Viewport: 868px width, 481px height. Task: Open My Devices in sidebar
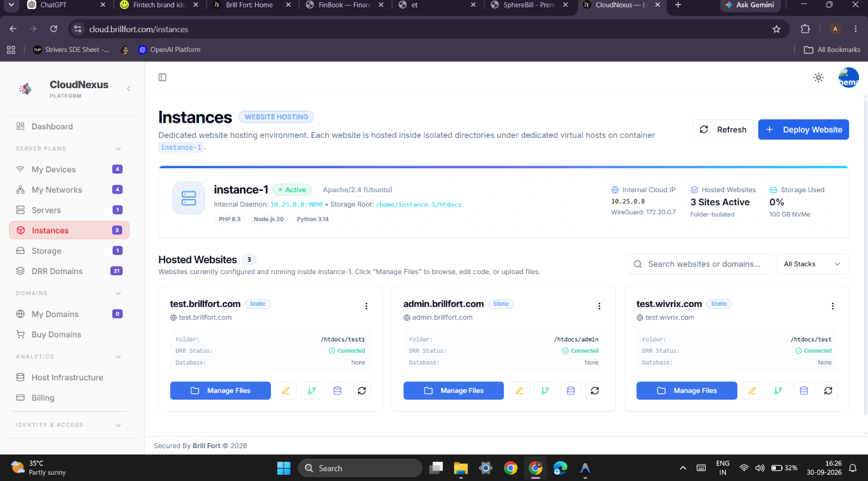[x=69, y=170]
